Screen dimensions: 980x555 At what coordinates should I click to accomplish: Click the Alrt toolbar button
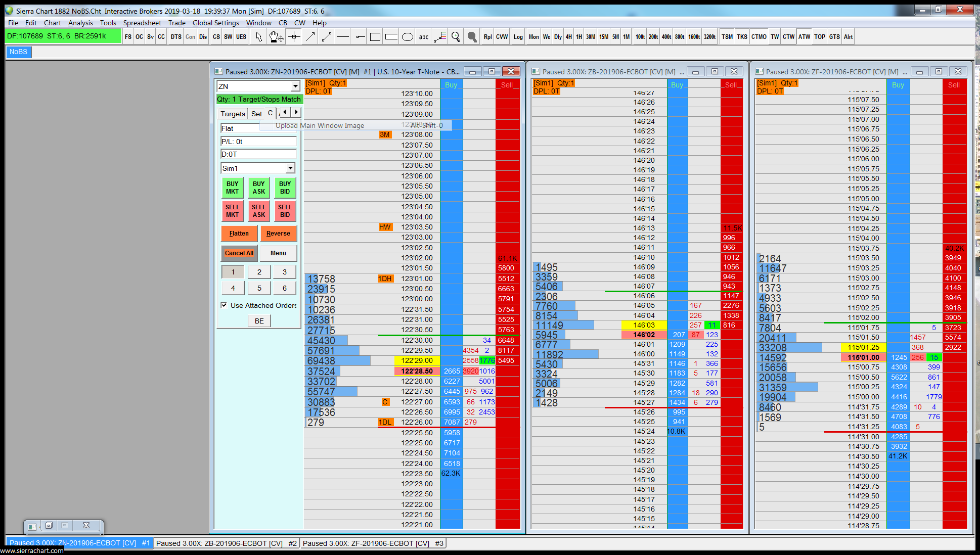pyautogui.click(x=848, y=37)
